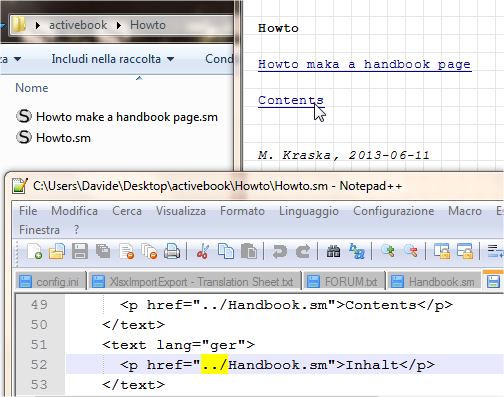Click the Copy icon in the toolbar
This screenshot has height=397, width=504.
pos(226,251)
